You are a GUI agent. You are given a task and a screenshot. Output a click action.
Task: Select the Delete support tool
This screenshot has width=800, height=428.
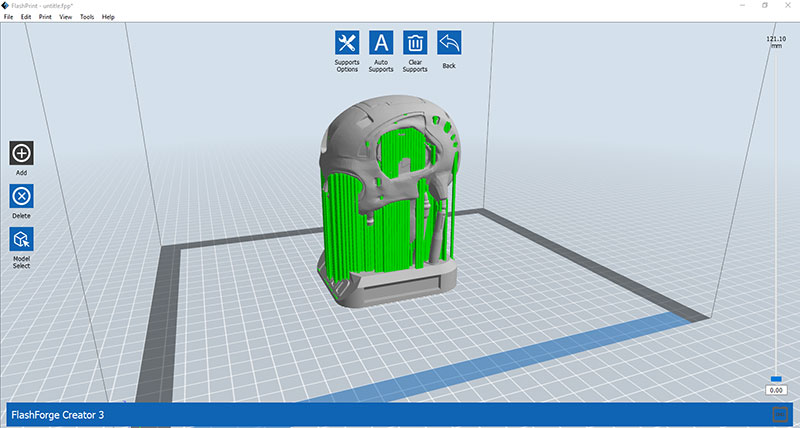pyautogui.click(x=21, y=196)
